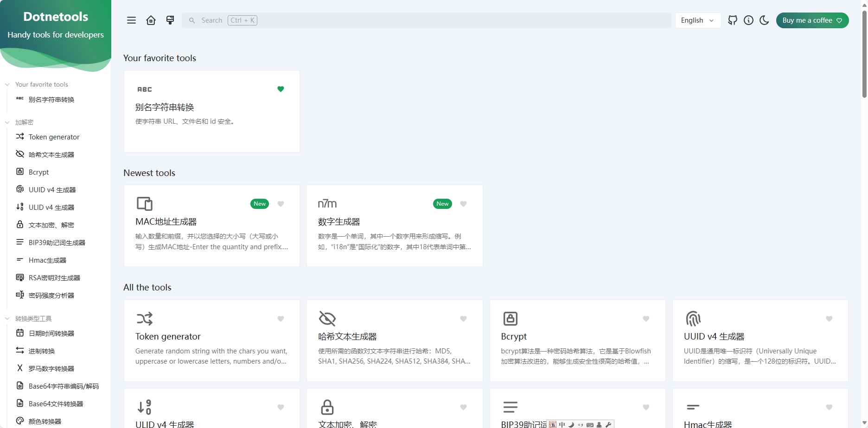Open the GitHub repository icon
This screenshot has height=428, width=868.
point(733,20)
